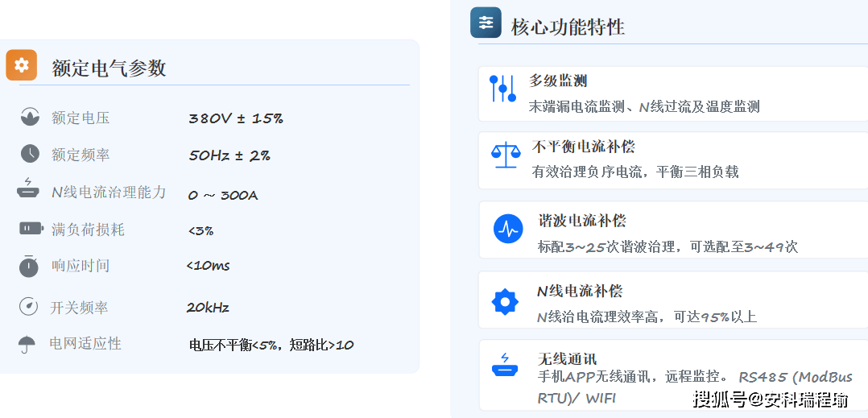This screenshot has width=868, height=418.
Task: Click the router icon for 无线通讯
Action: [505, 366]
